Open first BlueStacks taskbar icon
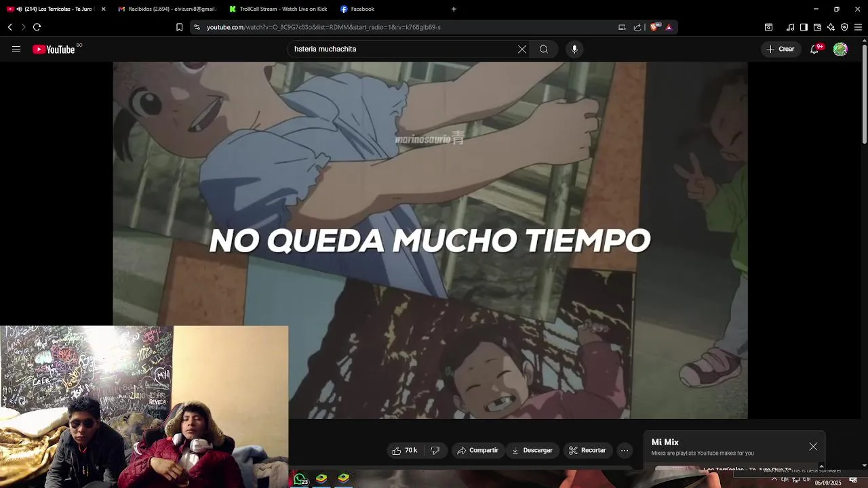The height and width of the screenshot is (488, 868). click(x=321, y=479)
